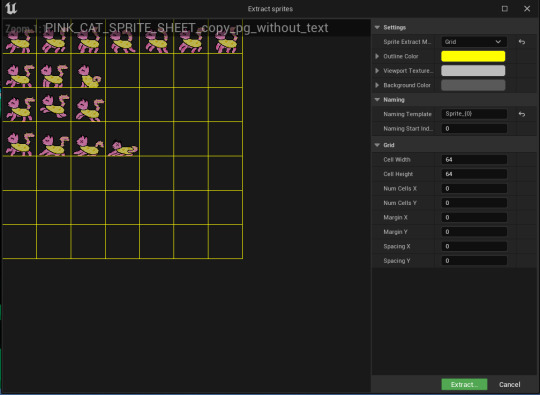Collapse the Settings section
The image size is (540, 395).
click(377, 27)
